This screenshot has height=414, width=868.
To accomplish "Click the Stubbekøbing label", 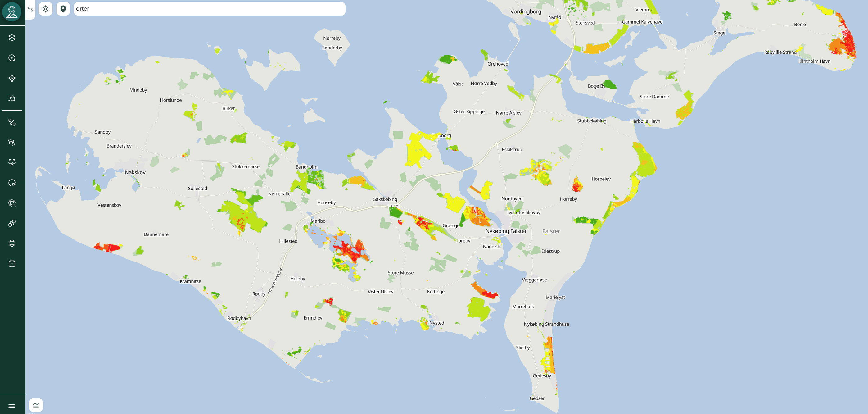I will [592, 121].
